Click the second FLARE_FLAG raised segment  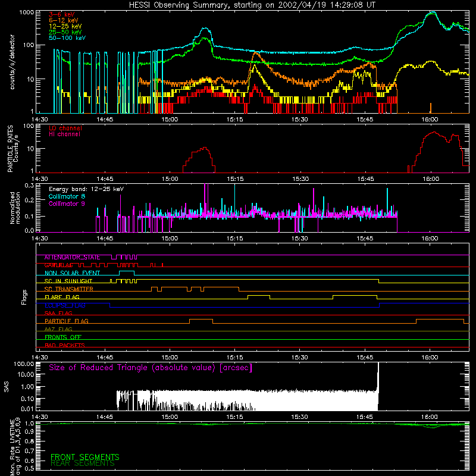pyautogui.click(x=355, y=295)
